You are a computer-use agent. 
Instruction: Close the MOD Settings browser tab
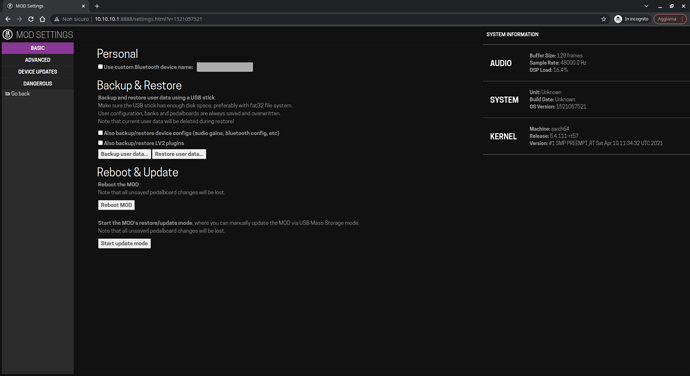[x=83, y=6]
